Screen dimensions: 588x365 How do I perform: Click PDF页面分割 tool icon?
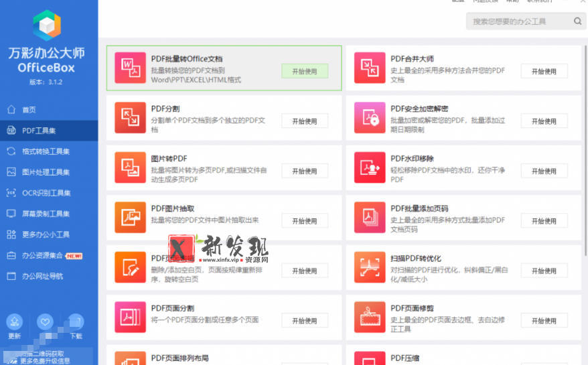coord(130,317)
